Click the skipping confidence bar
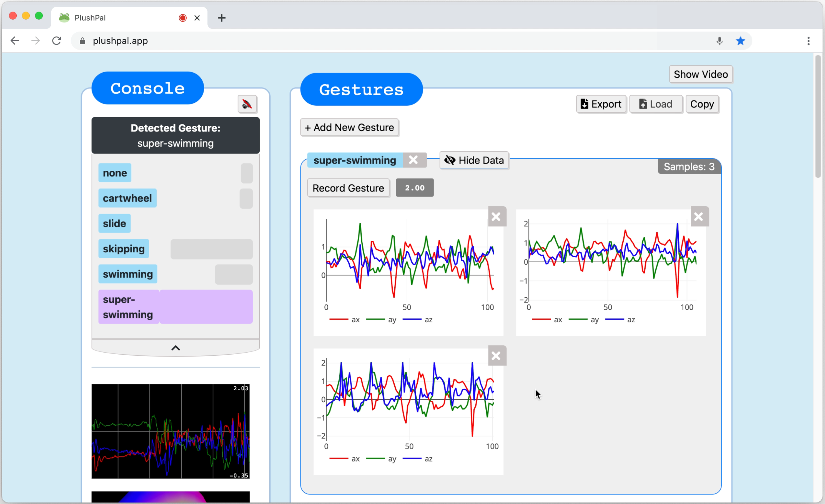825x504 pixels. point(212,249)
